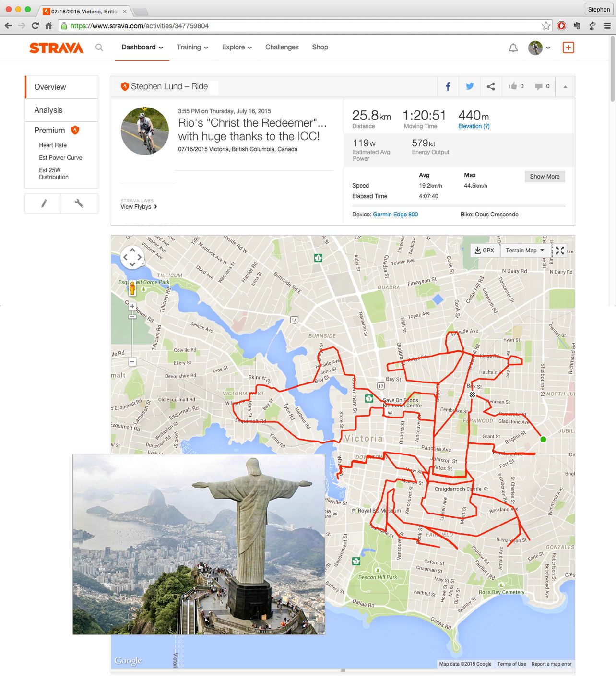Click the Google logo on the map

tap(128, 661)
